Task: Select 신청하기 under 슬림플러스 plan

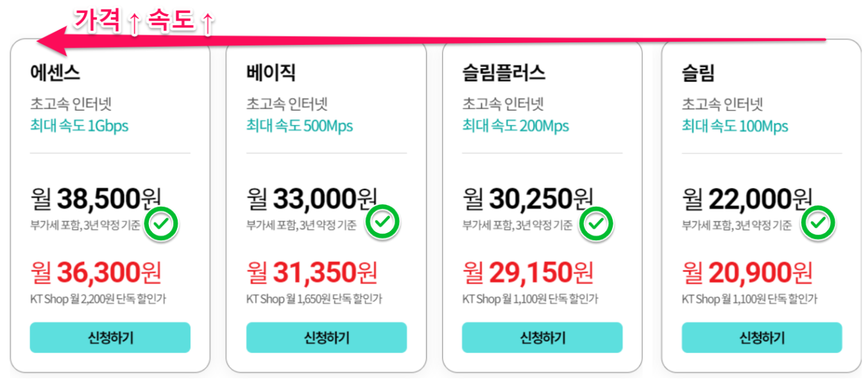Action: (542, 338)
